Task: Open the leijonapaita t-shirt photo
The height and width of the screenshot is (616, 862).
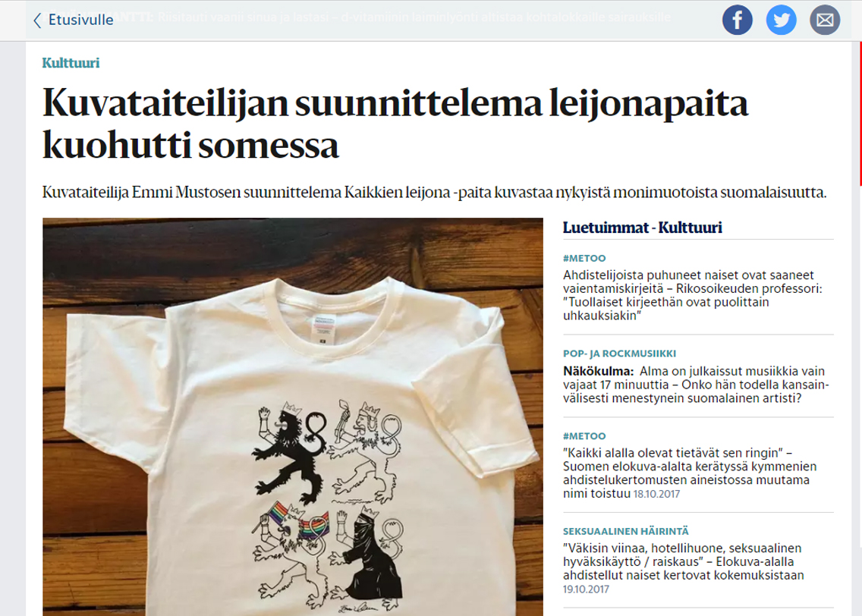Action: (x=292, y=416)
